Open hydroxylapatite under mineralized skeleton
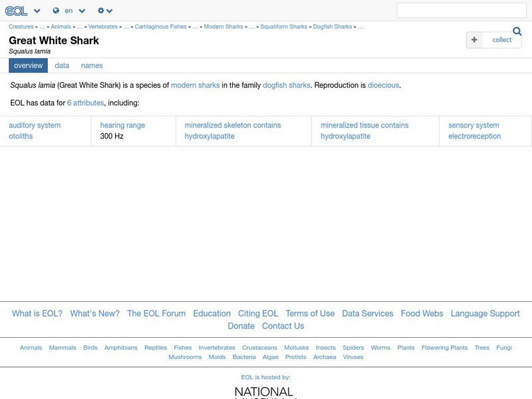The width and height of the screenshot is (532, 399). pyautogui.click(x=209, y=136)
